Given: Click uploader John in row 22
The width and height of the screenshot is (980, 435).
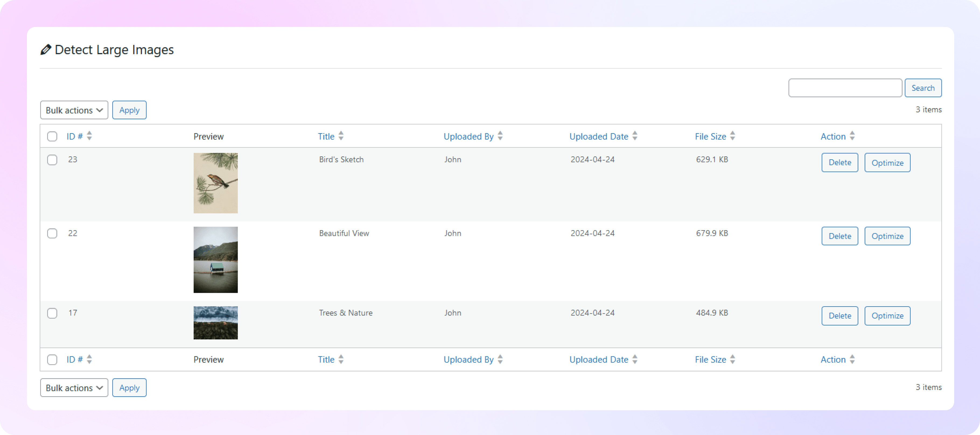Looking at the screenshot, I should point(453,233).
